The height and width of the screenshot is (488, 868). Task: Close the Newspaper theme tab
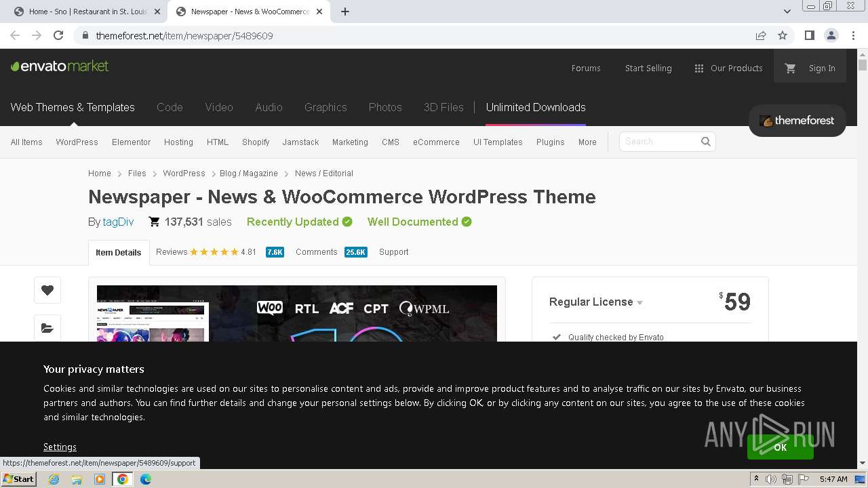[319, 12]
